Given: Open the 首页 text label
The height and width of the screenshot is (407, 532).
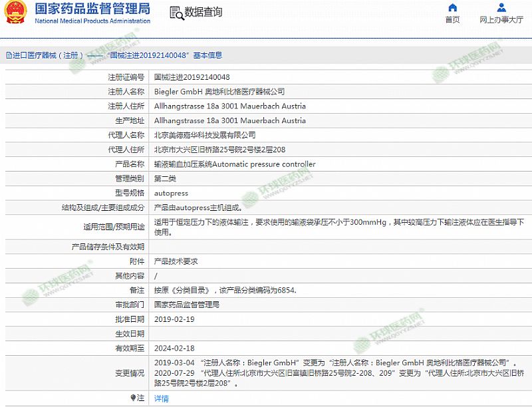Looking at the screenshot, I should 452,20.
